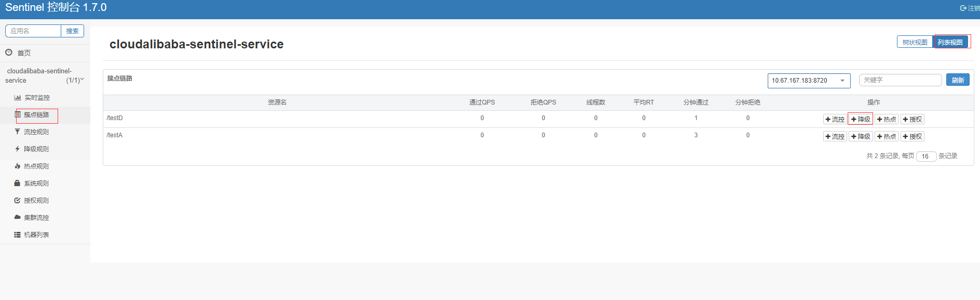Click the 平均RT column header

644,102
